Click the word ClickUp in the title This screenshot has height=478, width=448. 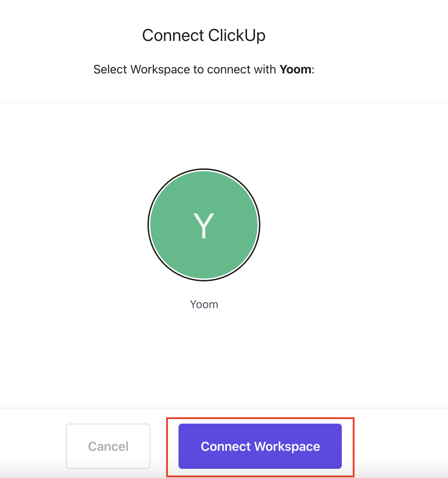(x=236, y=35)
